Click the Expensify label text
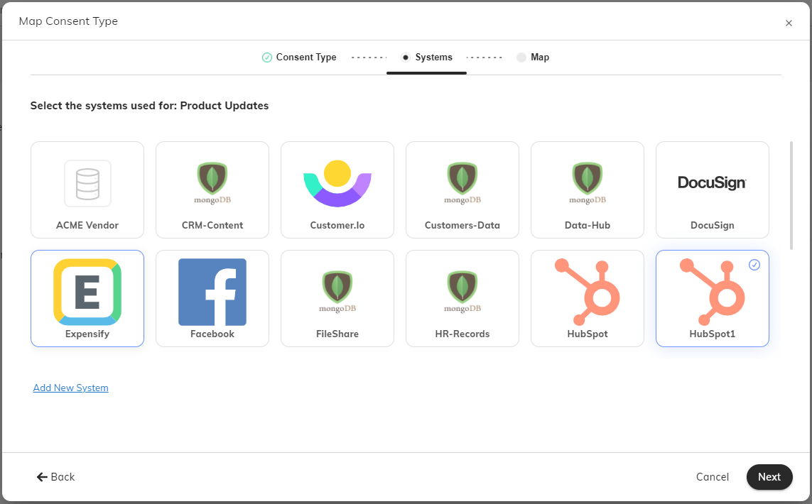Viewport: 812px width, 504px height. click(87, 334)
